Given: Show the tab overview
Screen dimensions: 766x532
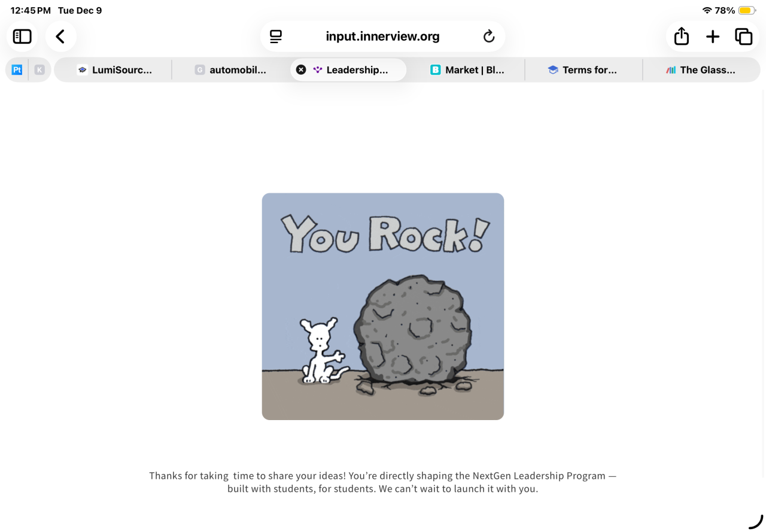Looking at the screenshot, I should coord(744,37).
